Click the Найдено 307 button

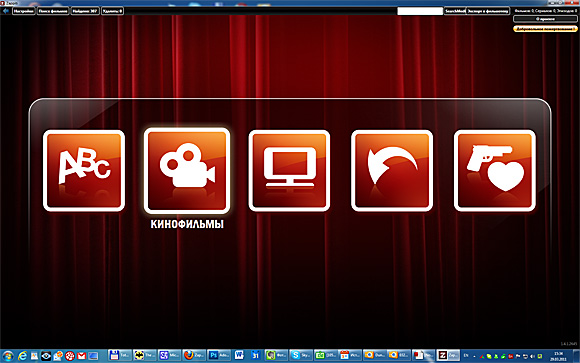85,11
